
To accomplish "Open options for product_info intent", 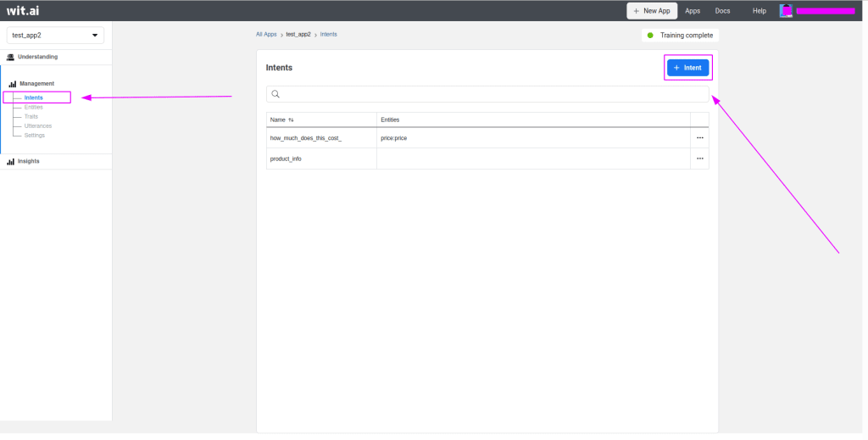I will click(699, 159).
